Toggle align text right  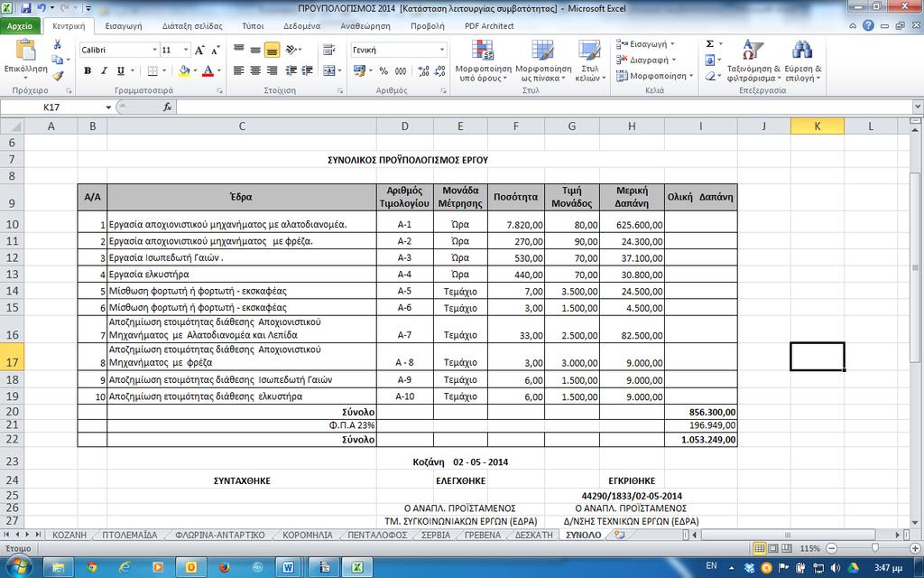coord(272,70)
